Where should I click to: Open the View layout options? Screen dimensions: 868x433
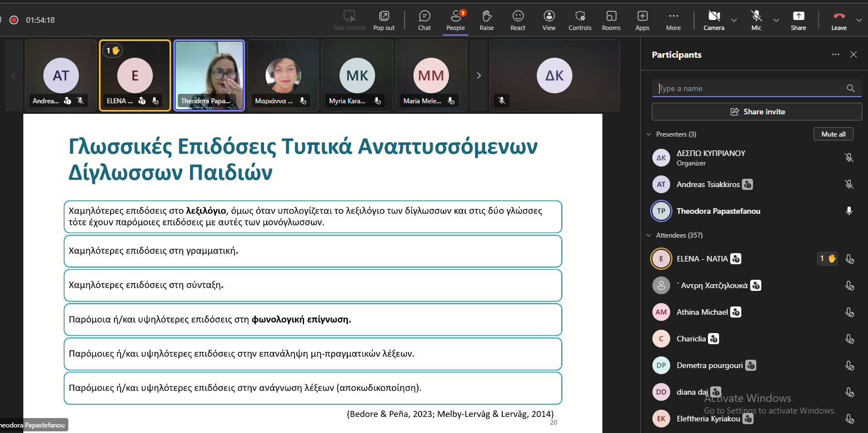[x=549, y=20]
